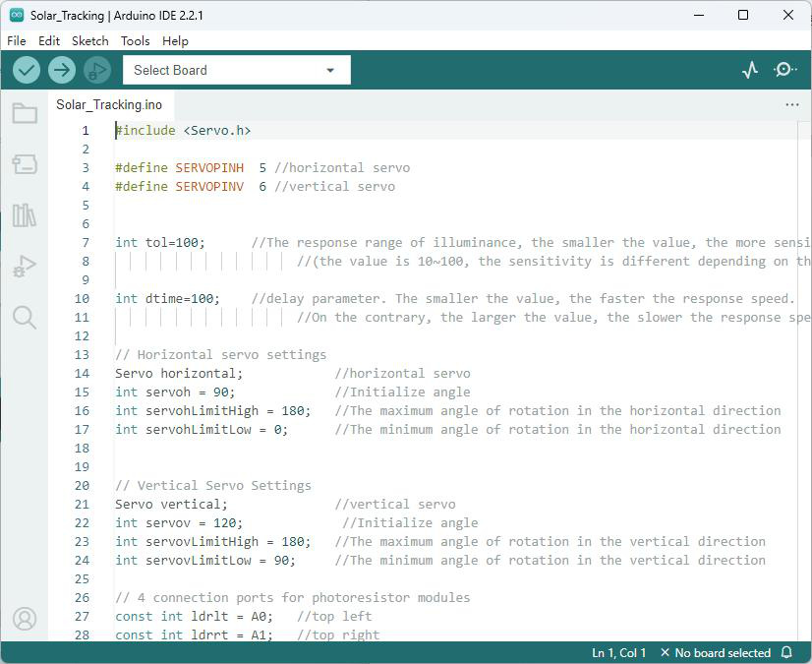
Task: Click the servohLimitLow = 0 declaration
Action: coord(202,429)
